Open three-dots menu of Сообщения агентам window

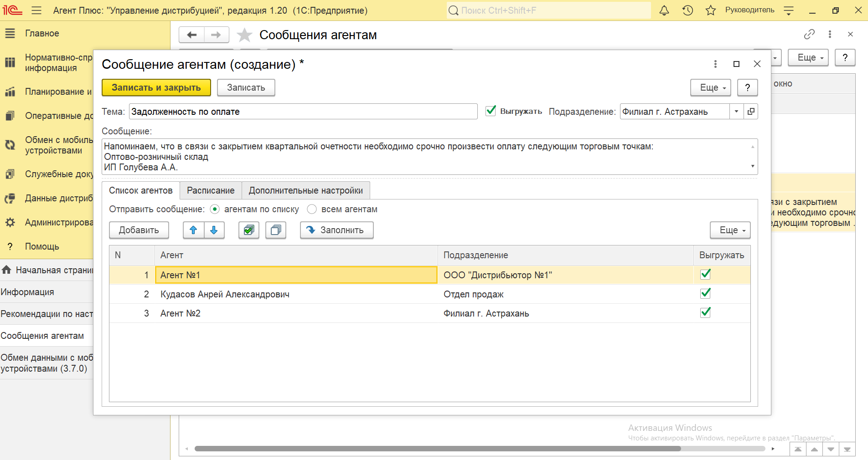tap(830, 34)
